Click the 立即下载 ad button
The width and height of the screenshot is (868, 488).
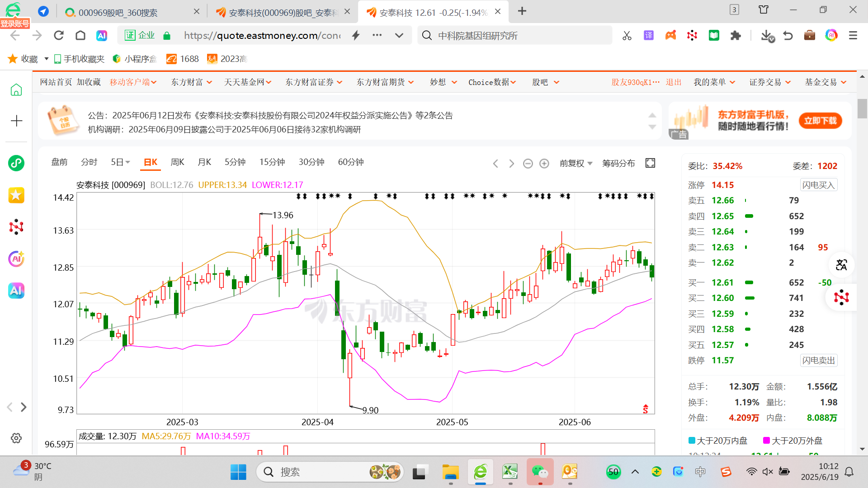point(820,121)
